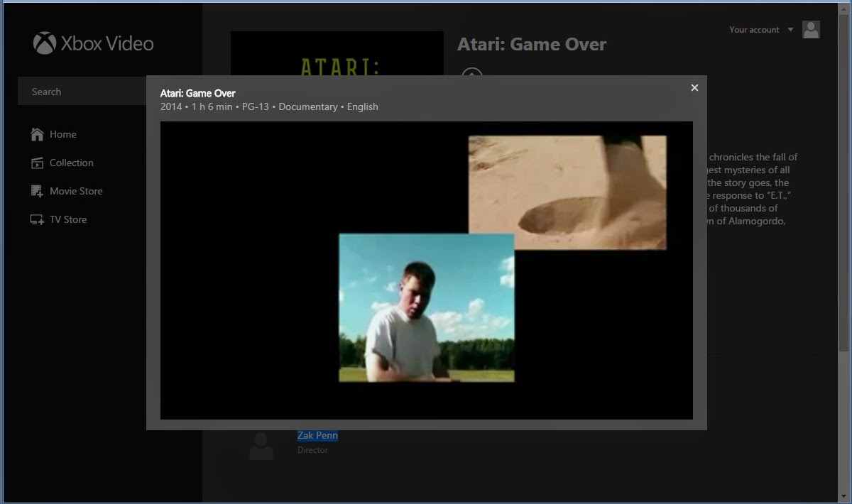Click the Home icon in the sidebar
Viewport: 852px width, 504px height.
pyautogui.click(x=37, y=134)
